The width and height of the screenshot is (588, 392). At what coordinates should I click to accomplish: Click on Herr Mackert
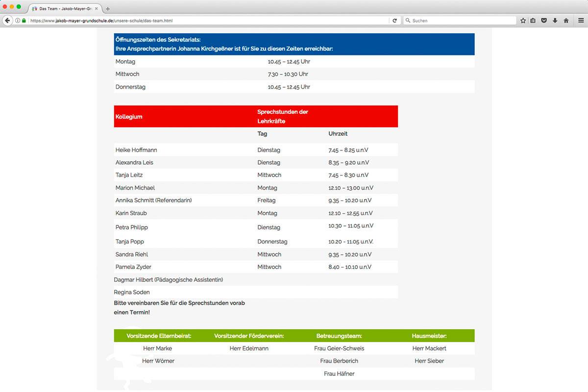tap(429, 348)
